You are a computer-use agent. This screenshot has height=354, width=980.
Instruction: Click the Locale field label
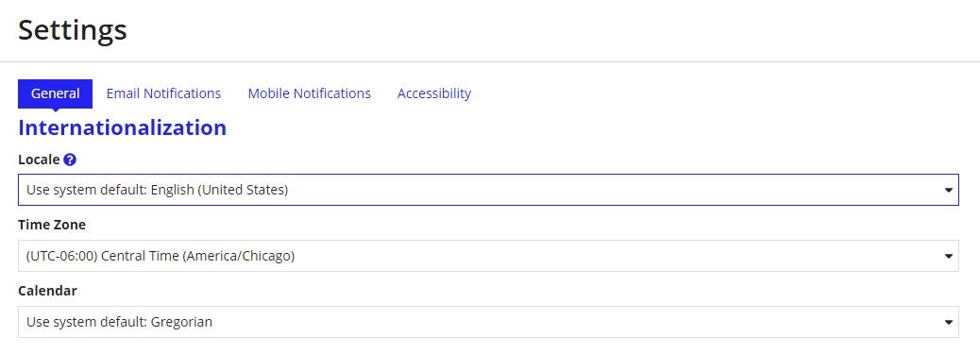coord(39,160)
